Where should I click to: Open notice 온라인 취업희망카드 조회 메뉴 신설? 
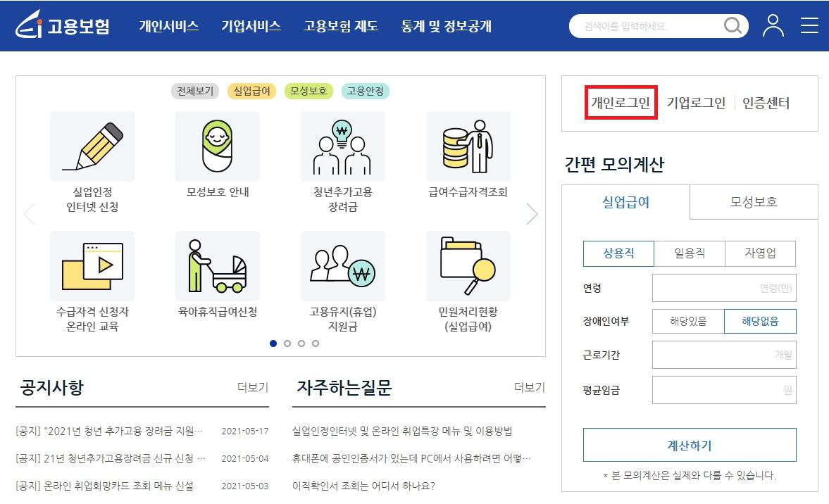coord(105,486)
